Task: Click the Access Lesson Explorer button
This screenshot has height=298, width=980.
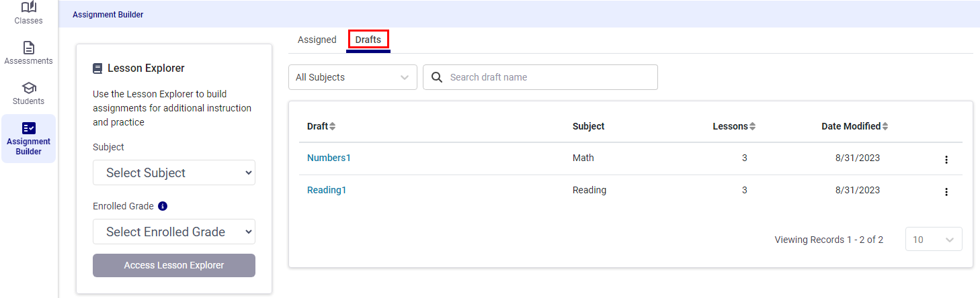Action: [x=174, y=265]
